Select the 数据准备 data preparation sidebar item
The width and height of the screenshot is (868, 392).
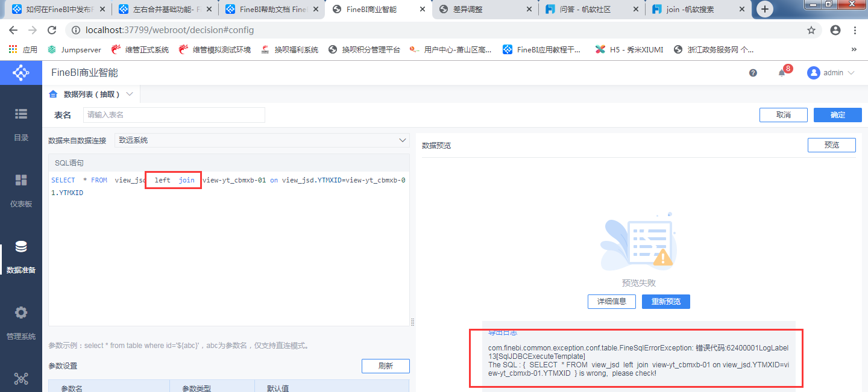(21, 257)
